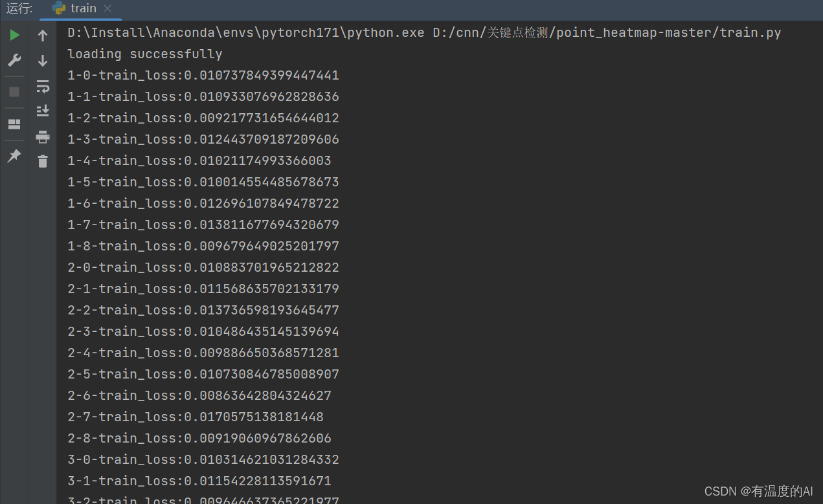The height and width of the screenshot is (504, 823).
Task: Click the 2-4-train_loss output line
Action: click(203, 353)
